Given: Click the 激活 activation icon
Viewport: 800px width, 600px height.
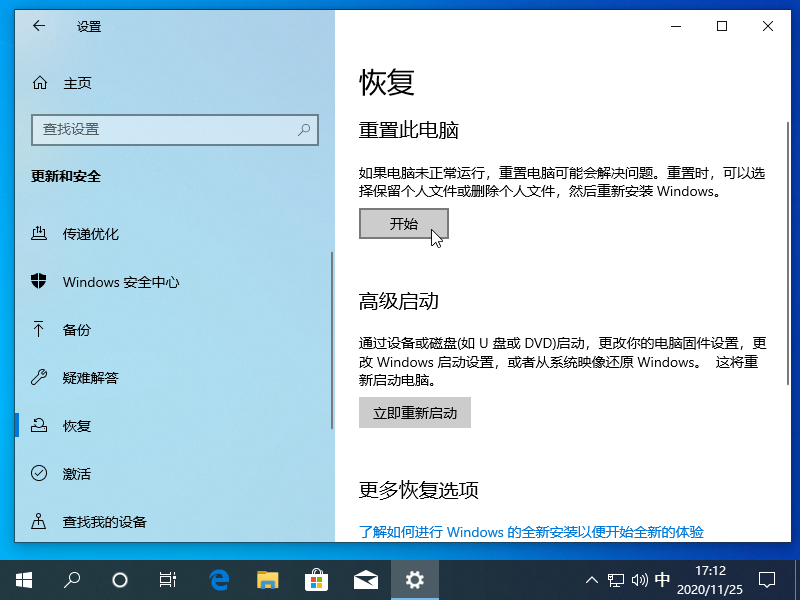Looking at the screenshot, I should click(38, 473).
